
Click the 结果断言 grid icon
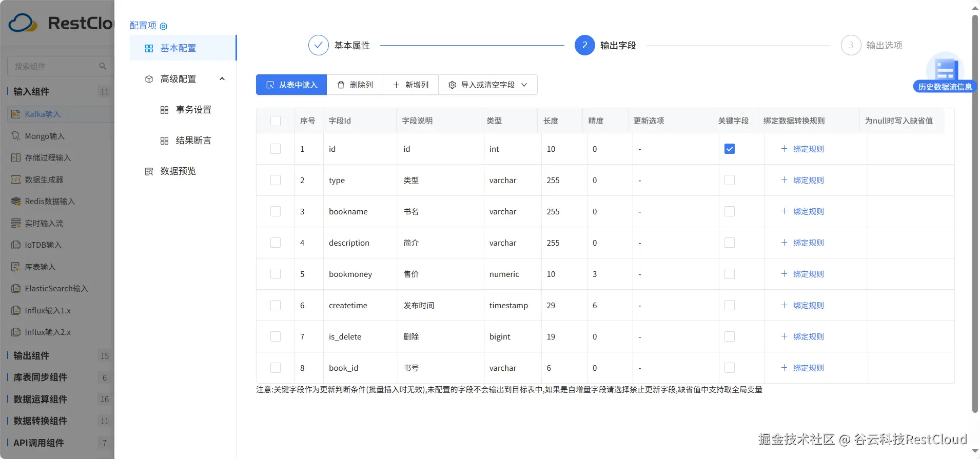[164, 141]
